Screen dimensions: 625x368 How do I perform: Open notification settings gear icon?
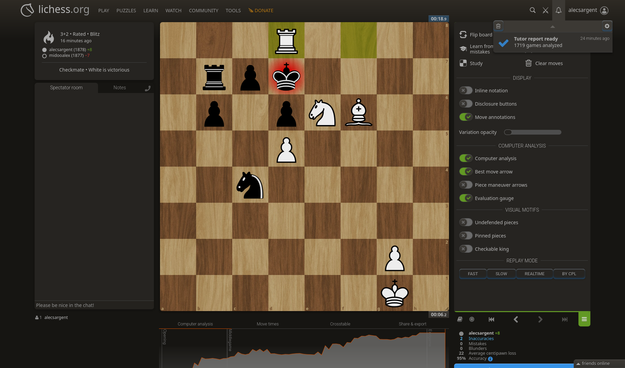tap(607, 26)
